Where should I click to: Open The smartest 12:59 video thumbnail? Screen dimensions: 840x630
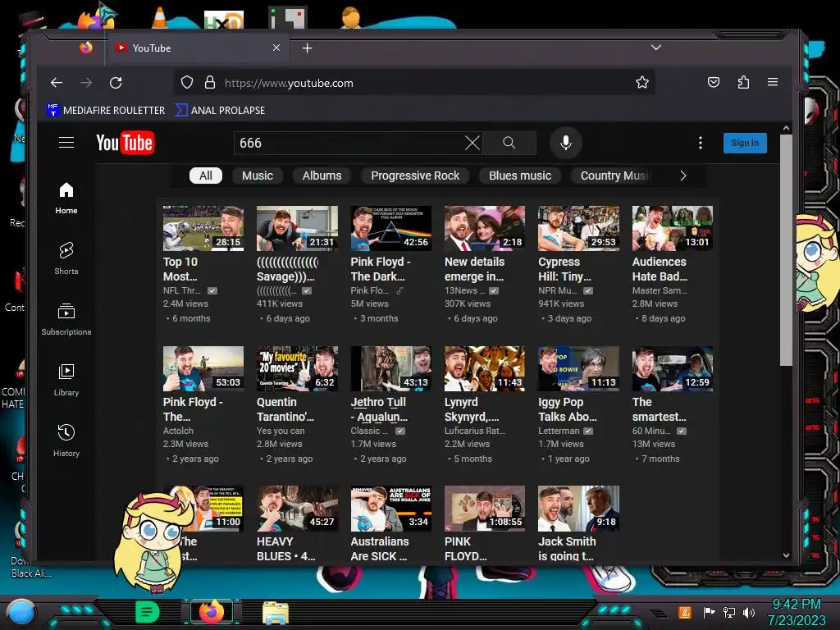[x=673, y=368]
